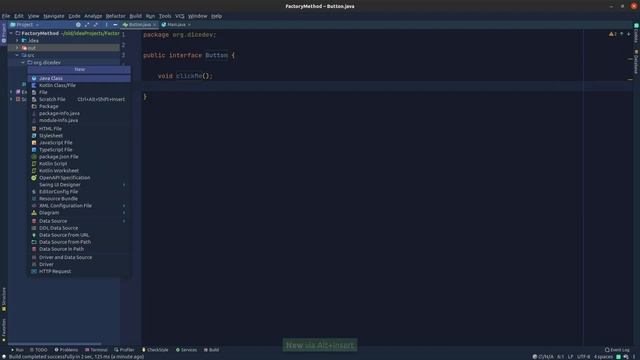Select module-info.java entry
The width and height of the screenshot is (640, 360).
pyautogui.click(x=79, y=120)
